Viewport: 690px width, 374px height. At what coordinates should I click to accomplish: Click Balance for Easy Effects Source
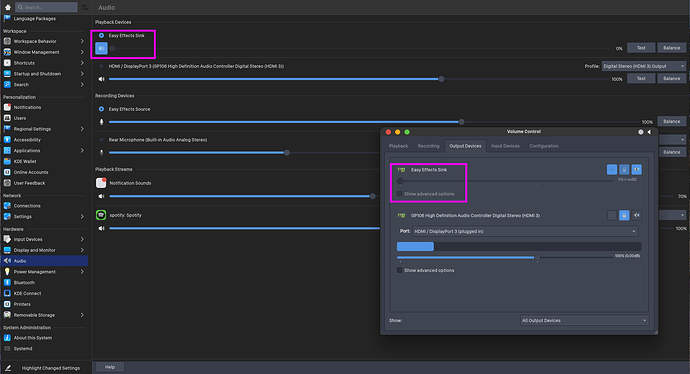pyautogui.click(x=672, y=121)
